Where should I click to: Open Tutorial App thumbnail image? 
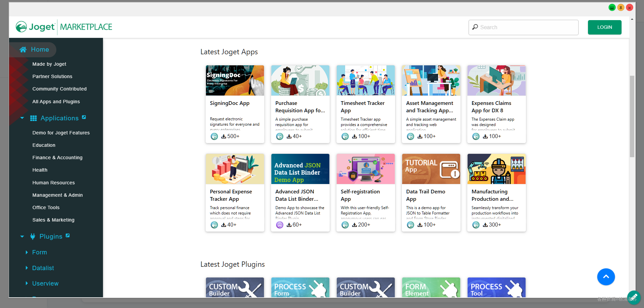(431, 169)
